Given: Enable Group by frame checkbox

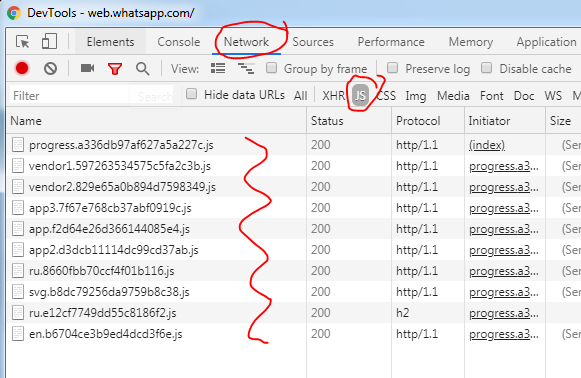Looking at the screenshot, I should (x=272, y=68).
